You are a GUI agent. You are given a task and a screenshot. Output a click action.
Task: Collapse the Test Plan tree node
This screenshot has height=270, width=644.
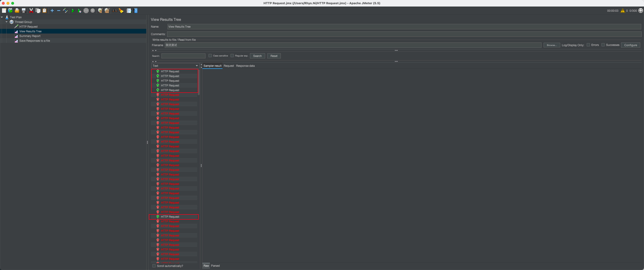click(2, 17)
